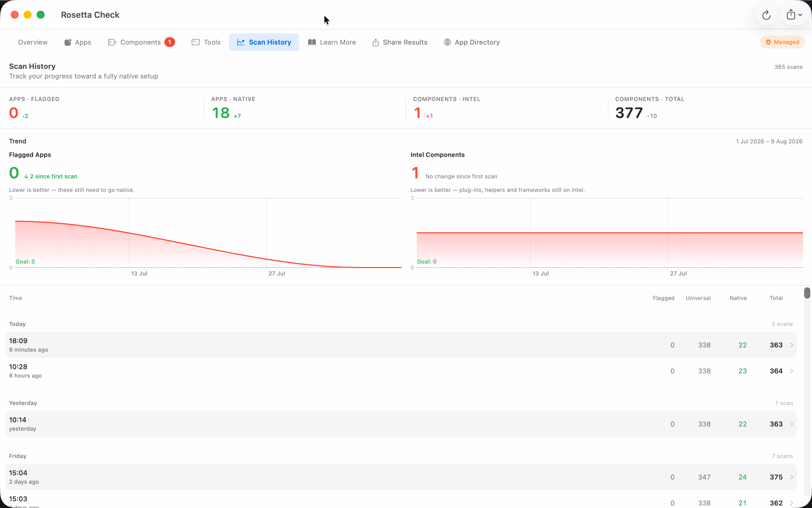812x508 pixels.
Task: Click the Apps Flagged value 0
Action: (14, 113)
